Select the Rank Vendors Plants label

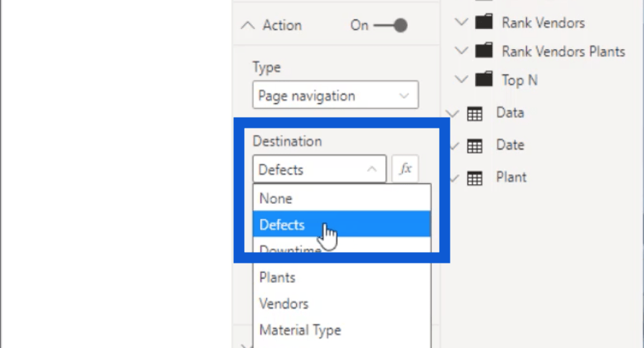pos(563,51)
